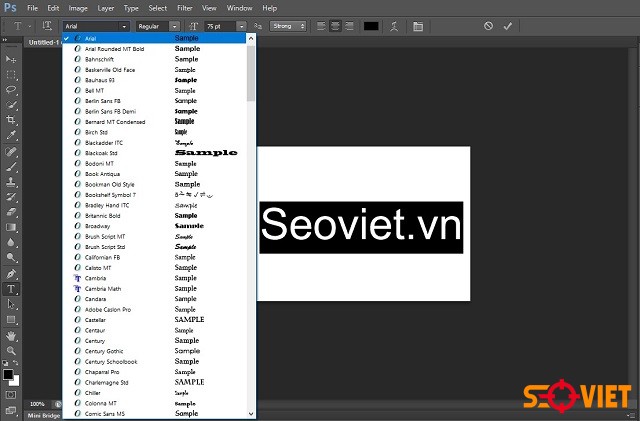Viewport: 640px width, 421px height.
Task: Toggle the Character and Paragraph panels
Action: pyautogui.click(x=417, y=25)
